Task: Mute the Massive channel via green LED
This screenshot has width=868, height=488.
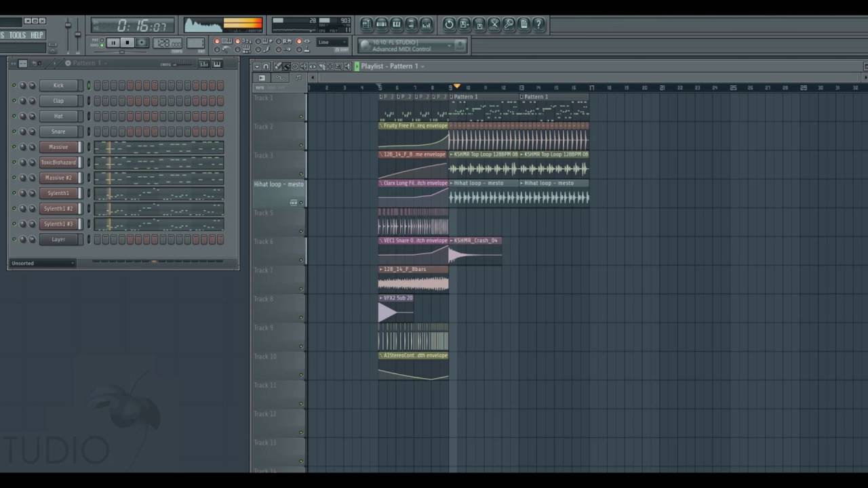Action: (x=14, y=147)
